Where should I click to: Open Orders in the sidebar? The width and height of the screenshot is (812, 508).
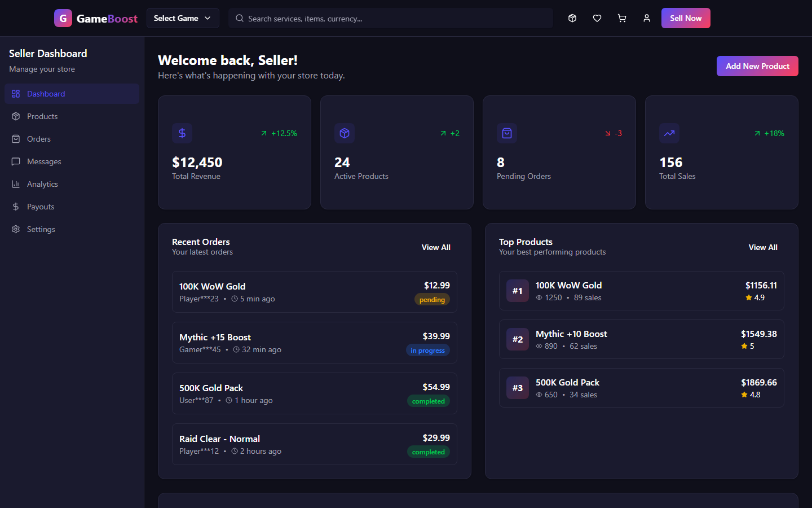72,139
